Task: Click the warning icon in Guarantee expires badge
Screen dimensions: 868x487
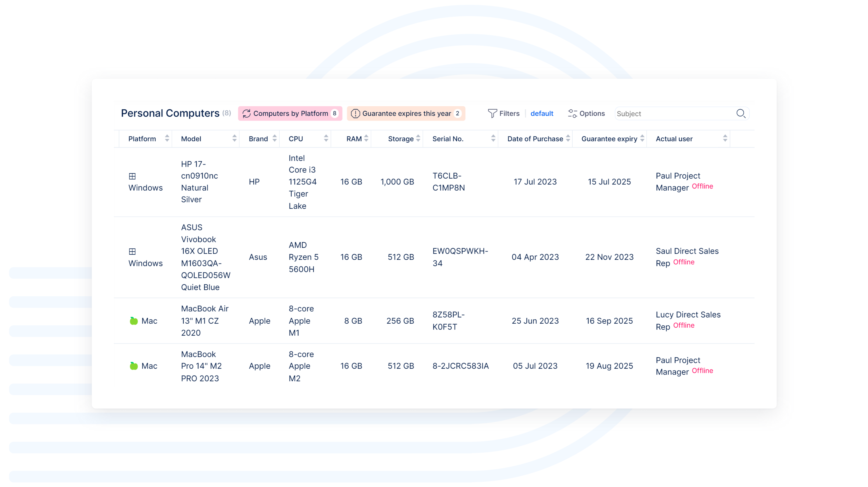Action: 355,113
